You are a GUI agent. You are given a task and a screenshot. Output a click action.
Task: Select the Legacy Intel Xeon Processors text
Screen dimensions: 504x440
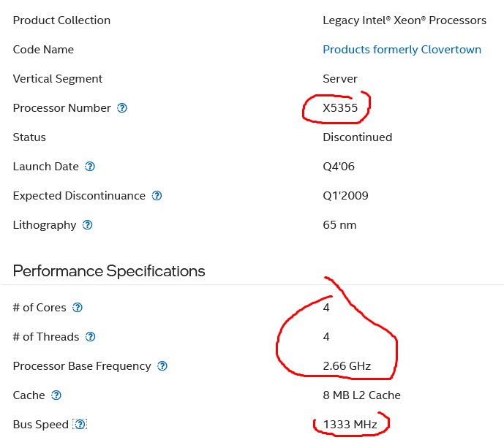coord(405,20)
